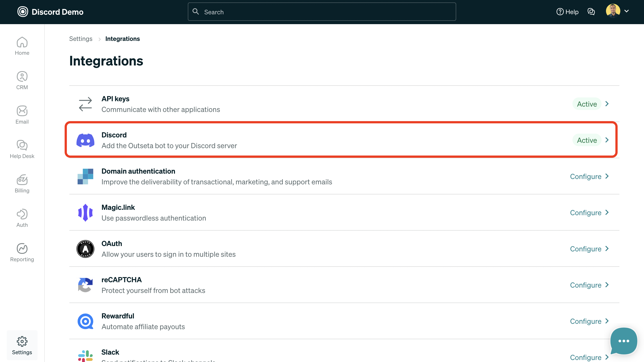The image size is (644, 362).
Task: Open the Email sidebar section
Action: click(22, 115)
